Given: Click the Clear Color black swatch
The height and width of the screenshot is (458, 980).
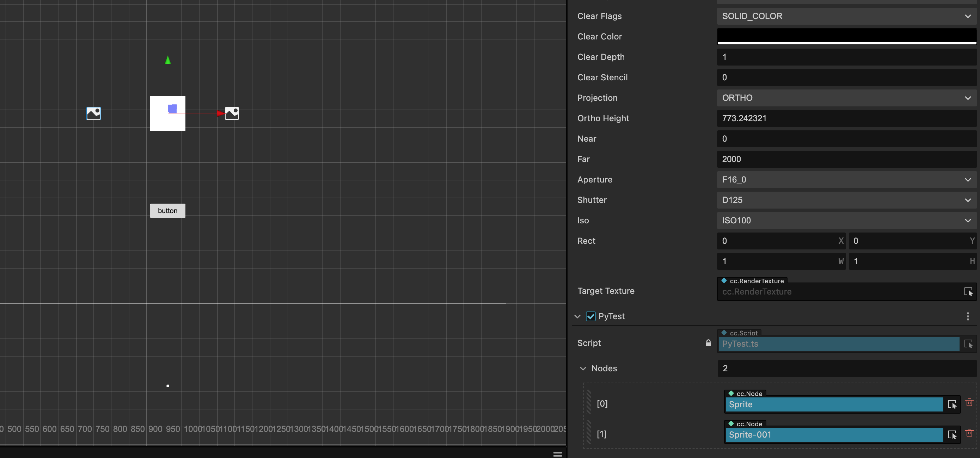Looking at the screenshot, I should click(846, 36).
